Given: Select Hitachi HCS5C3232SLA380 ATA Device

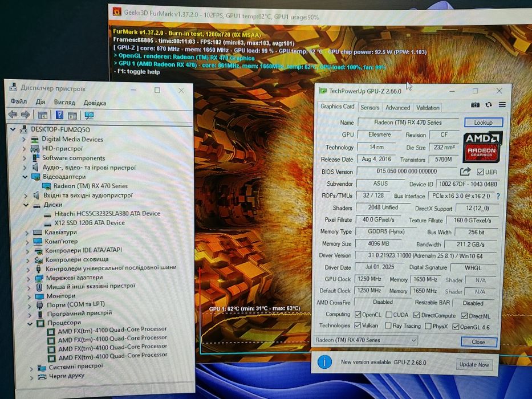Looking at the screenshot, I should pos(107,213).
